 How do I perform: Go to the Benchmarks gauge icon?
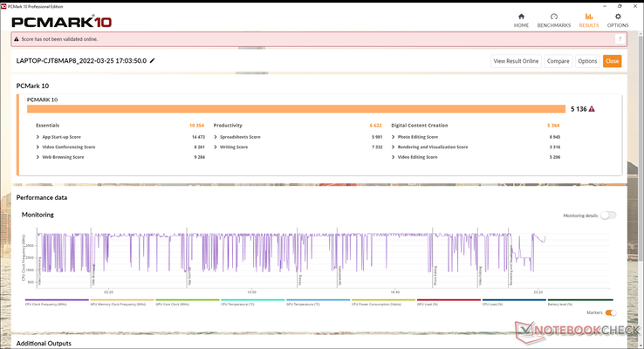553,19
